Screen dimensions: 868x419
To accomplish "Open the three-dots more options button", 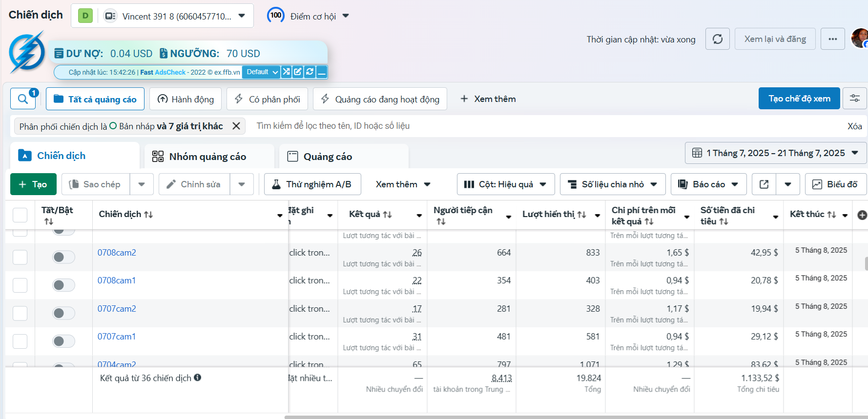I will click(x=833, y=39).
